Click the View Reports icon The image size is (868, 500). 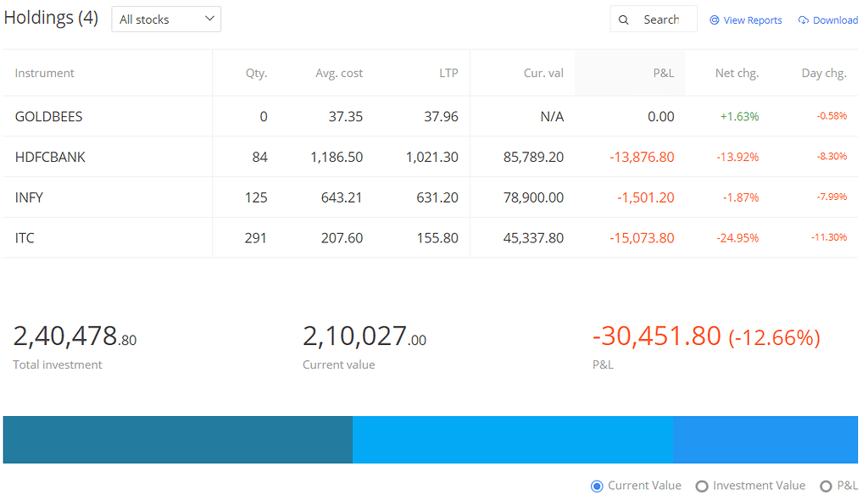click(715, 20)
